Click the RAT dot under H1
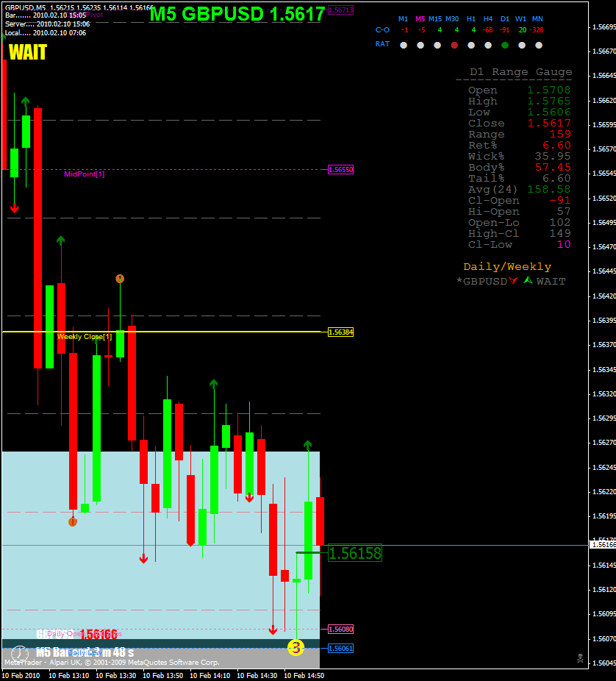This screenshot has height=681, width=616. [471, 45]
